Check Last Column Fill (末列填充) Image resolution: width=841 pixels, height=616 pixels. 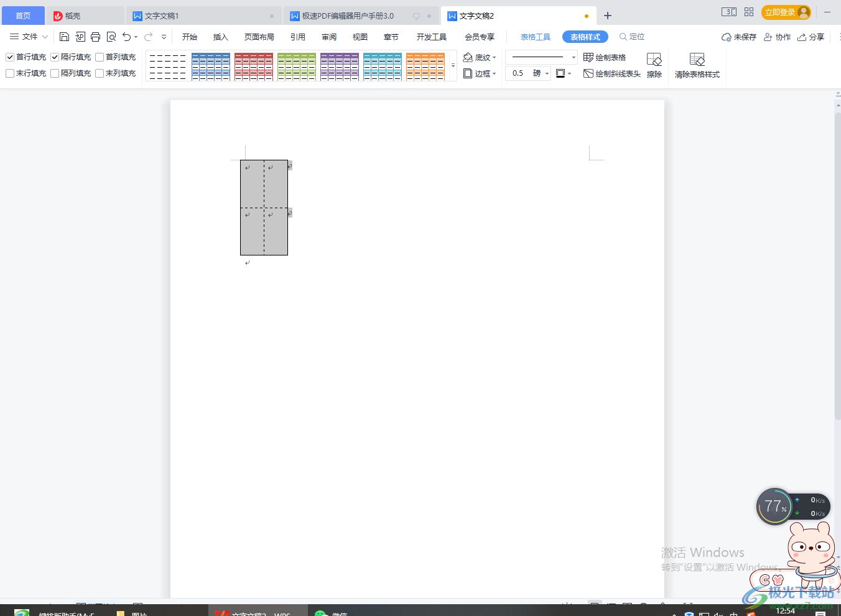pyautogui.click(x=100, y=73)
